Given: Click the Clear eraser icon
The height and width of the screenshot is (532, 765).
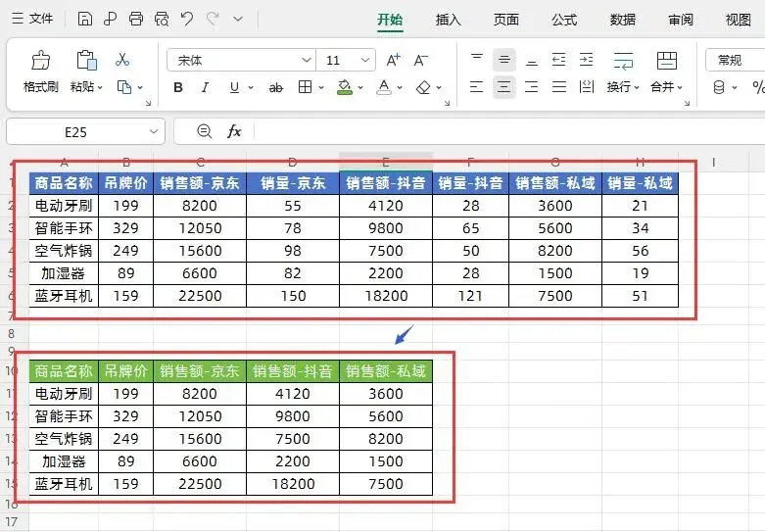Looking at the screenshot, I should tap(423, 87).
